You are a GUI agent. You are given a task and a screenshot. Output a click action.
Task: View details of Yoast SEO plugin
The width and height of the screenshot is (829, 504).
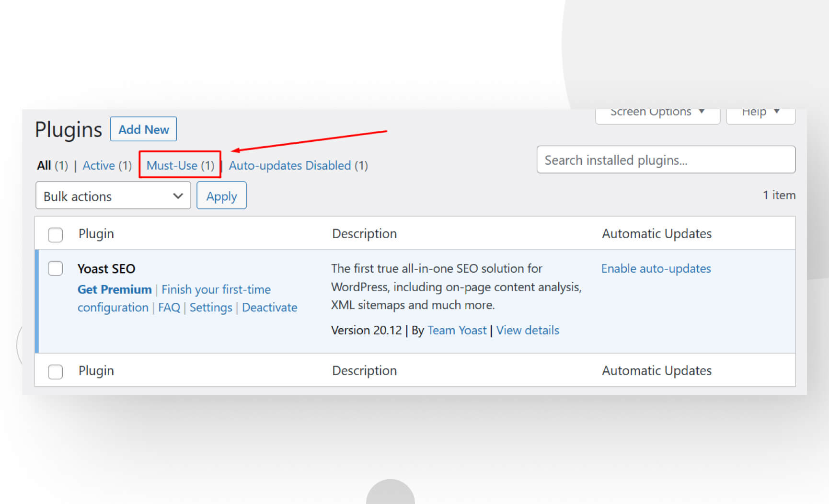[x=528, y=330]
